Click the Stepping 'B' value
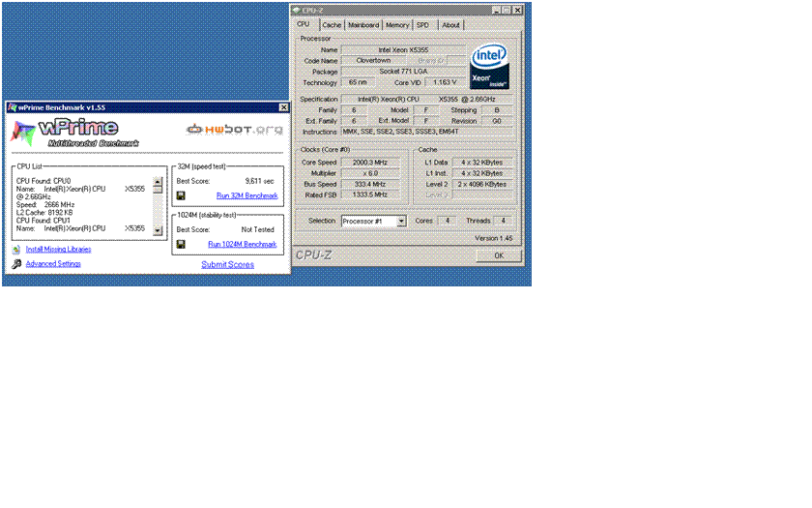 pyautogui.click(x=497, y=110)
